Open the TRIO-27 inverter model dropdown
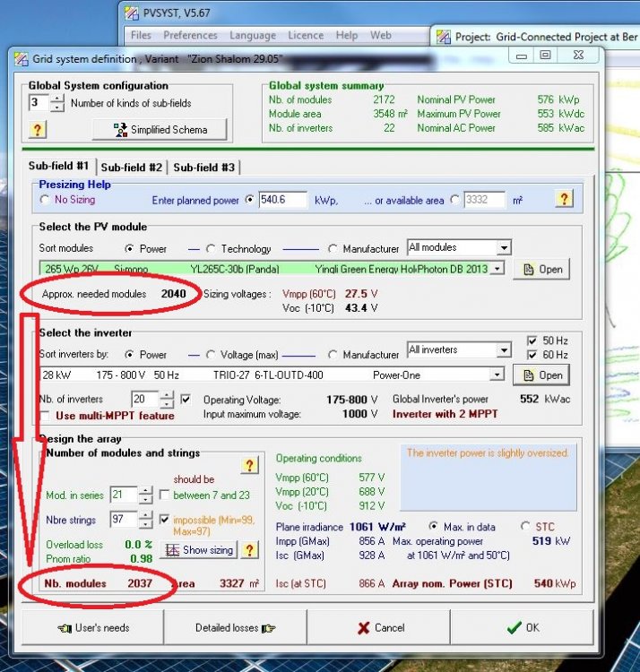640x672 pixels. pyautogui.click(x=497, y=375)
